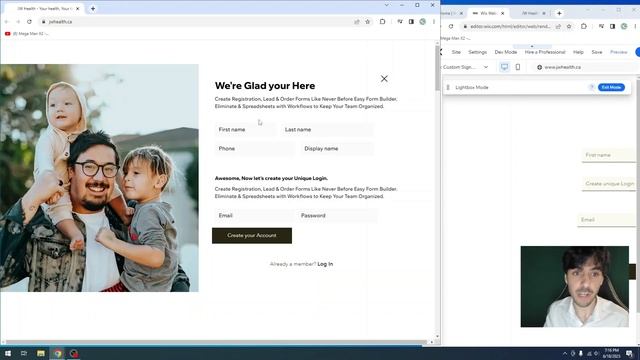Click the Last name field in signup form

point(327,129)
